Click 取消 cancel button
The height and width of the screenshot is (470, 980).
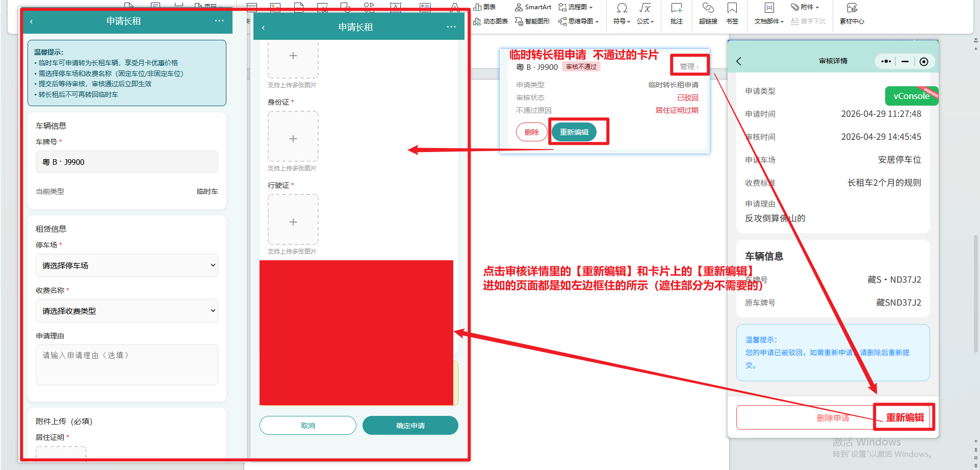click(x=308, y=426)
